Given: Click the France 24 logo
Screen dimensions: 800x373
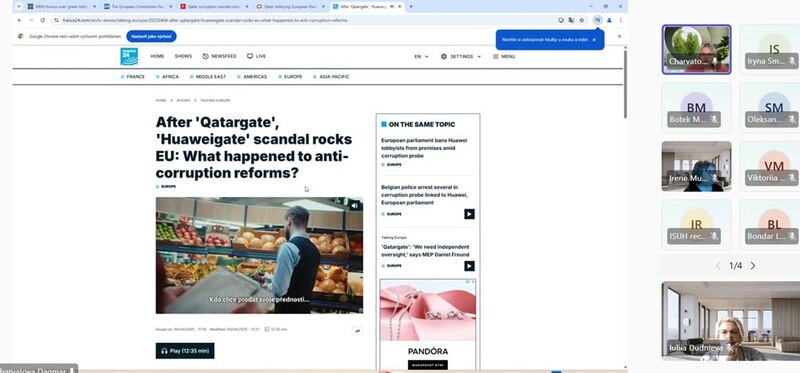Looking at the screenshot, I should (x=129, y=57).
